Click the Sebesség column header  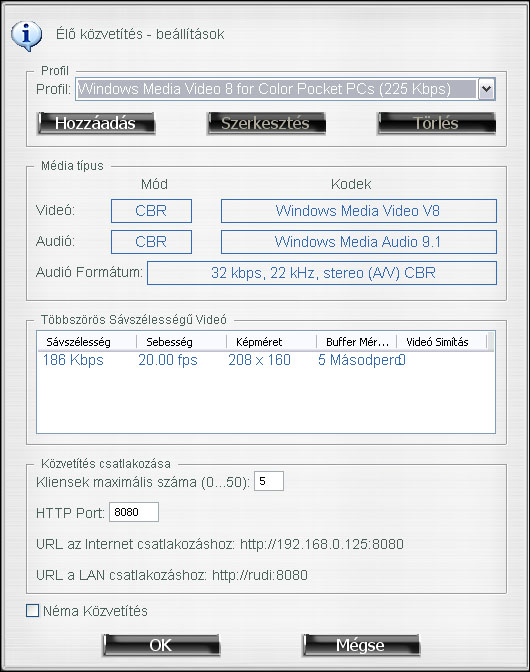click(182, 342)
